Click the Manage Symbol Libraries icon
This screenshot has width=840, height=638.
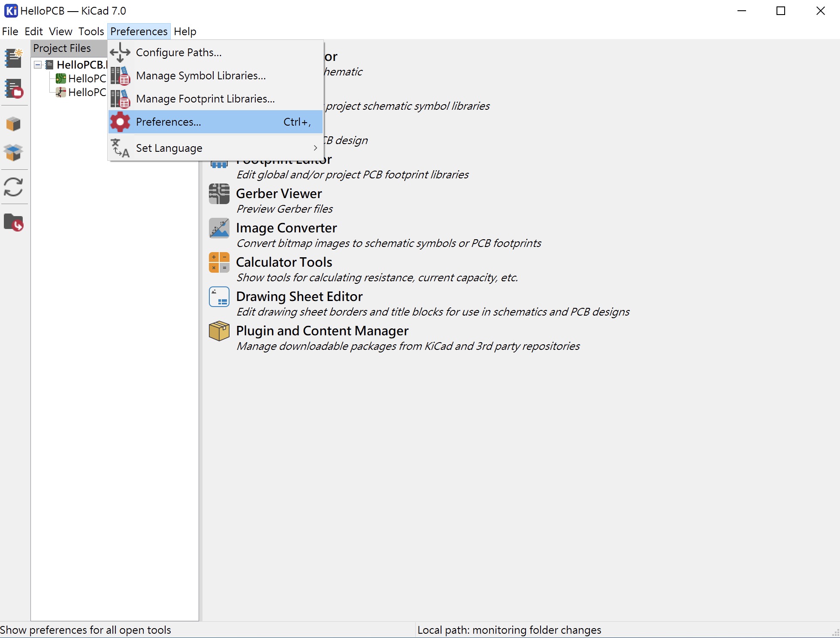tap(120, 75)
